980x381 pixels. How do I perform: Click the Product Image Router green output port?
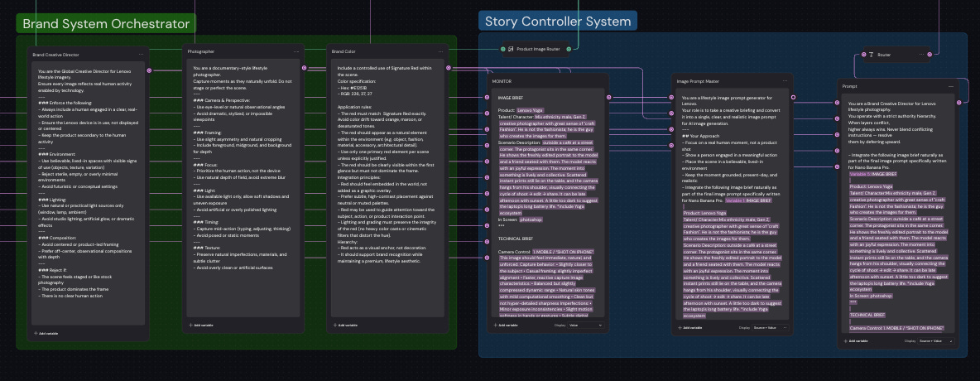pos(568,49)
